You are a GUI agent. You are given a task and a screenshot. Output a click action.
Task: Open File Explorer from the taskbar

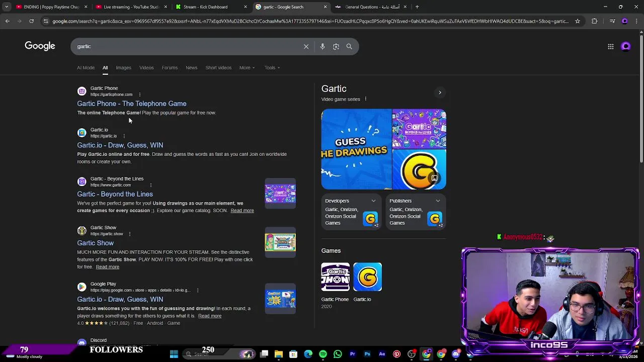click(x=279, y=354)
